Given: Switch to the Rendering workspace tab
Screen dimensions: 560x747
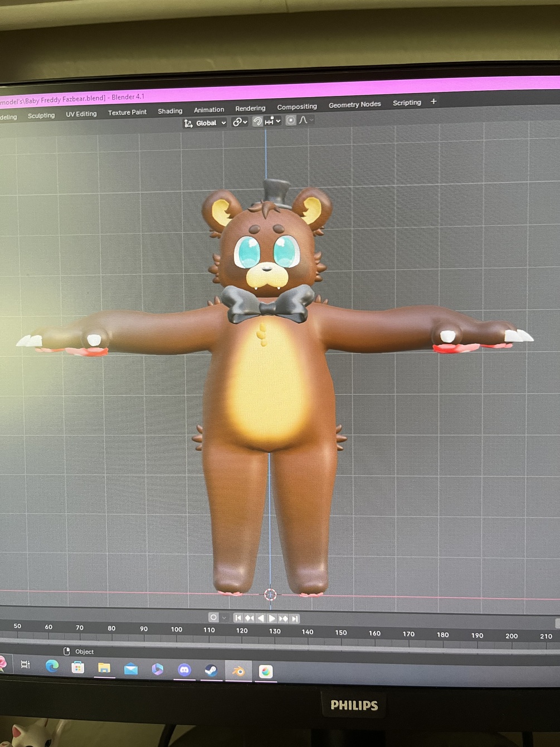Looking at the screenshot, I should click(x=250, y=108).
